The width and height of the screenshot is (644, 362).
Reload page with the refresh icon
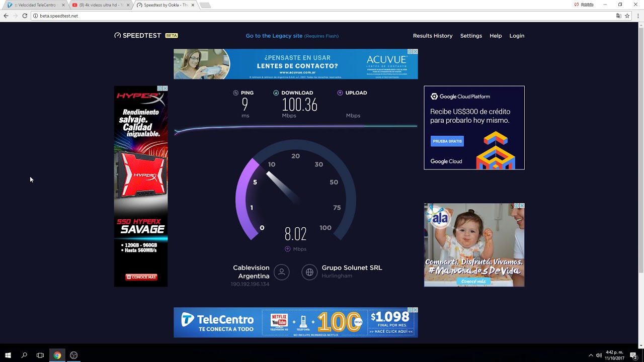tap(25, 16)
